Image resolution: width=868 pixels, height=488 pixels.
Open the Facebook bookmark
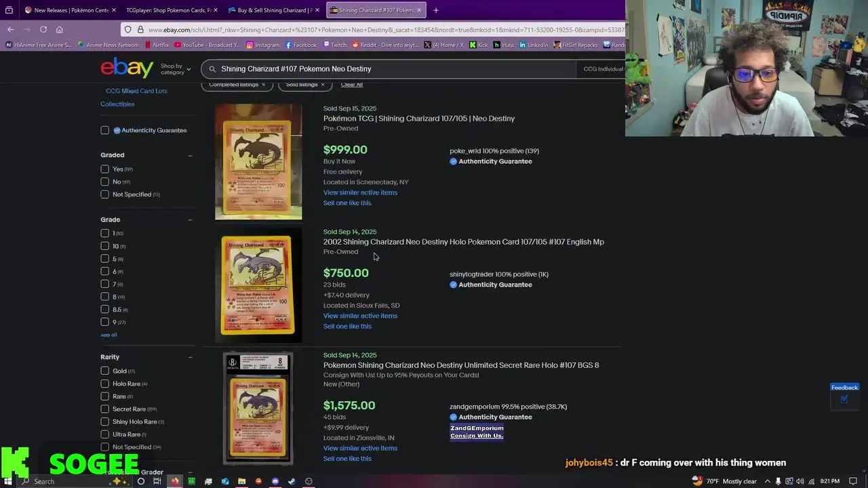pyautogui.click(x=301, y=45)
